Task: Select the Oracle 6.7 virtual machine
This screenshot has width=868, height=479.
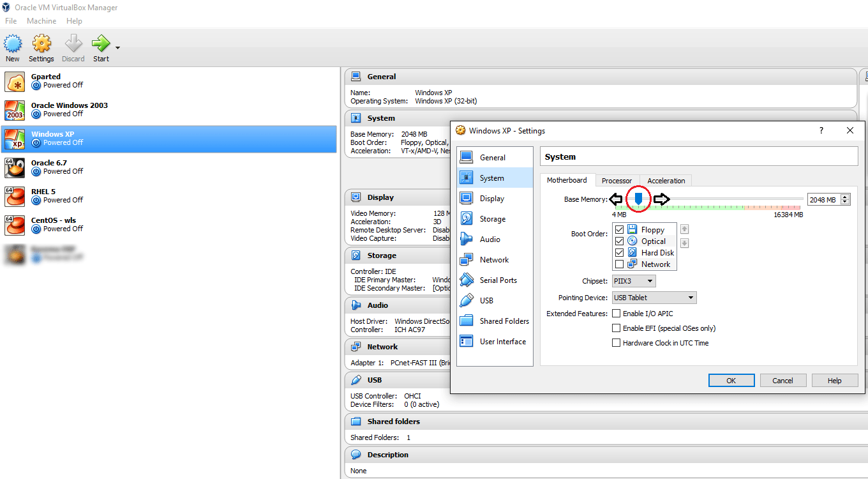Action: click(168, 167)
